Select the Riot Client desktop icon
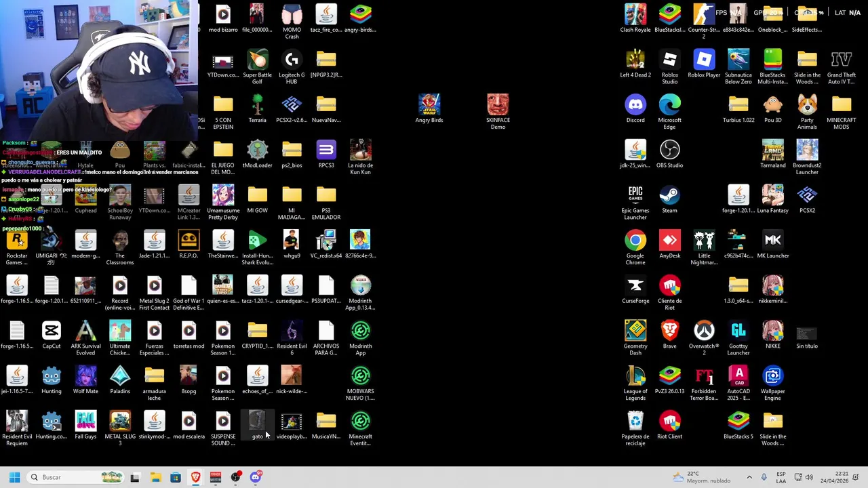The image size is (868, 488). (x=669, y=426)
